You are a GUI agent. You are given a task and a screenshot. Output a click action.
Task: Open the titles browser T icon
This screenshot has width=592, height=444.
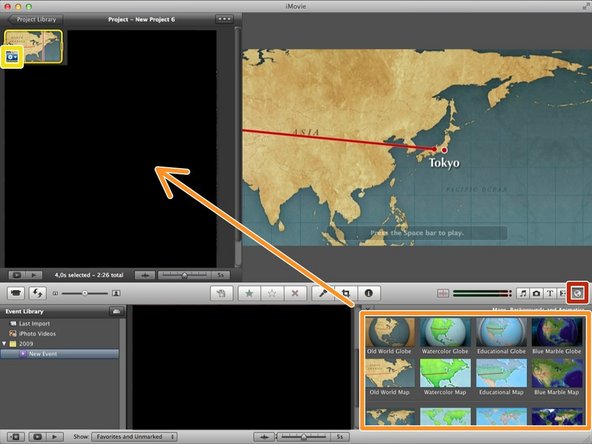click(x=550, y=293)
